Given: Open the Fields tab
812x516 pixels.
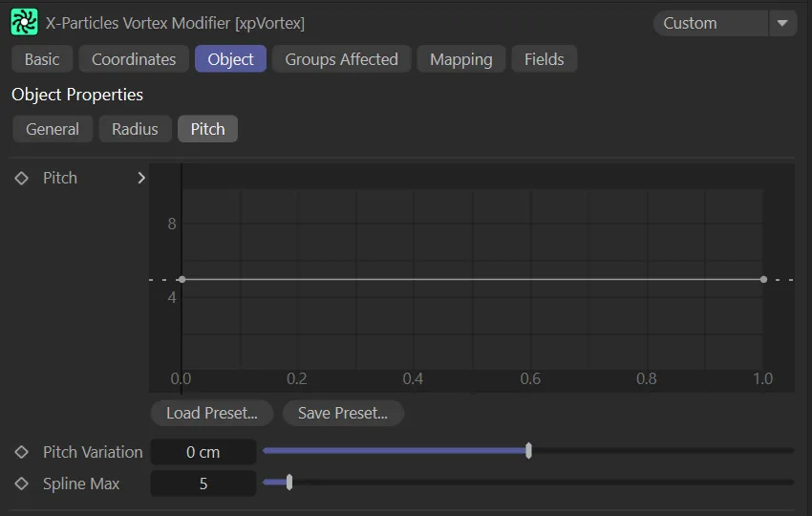Looking at the screenshot, I should coord(544,59).
